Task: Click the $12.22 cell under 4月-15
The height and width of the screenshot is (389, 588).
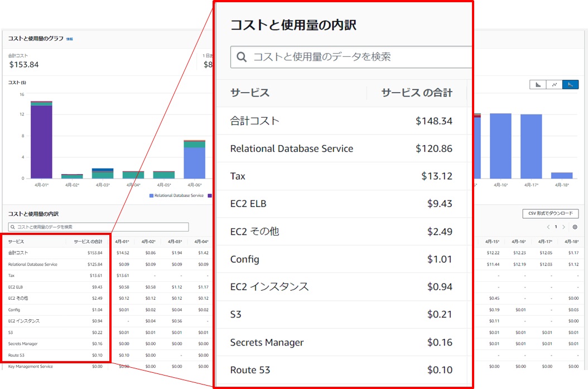Action: point(493,253)
